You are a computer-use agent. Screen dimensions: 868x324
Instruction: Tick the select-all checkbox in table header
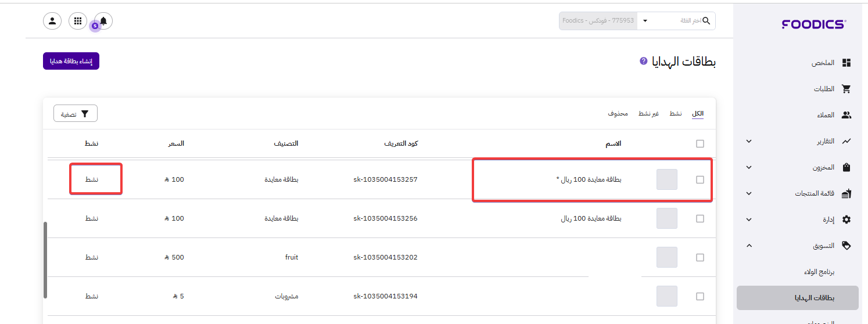coord(700,144)
